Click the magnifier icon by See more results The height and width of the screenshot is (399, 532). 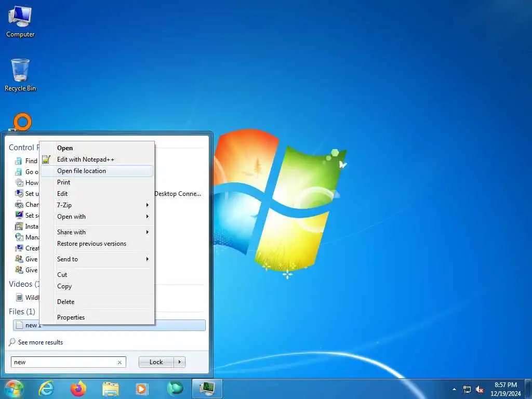(x=12, y=342)
